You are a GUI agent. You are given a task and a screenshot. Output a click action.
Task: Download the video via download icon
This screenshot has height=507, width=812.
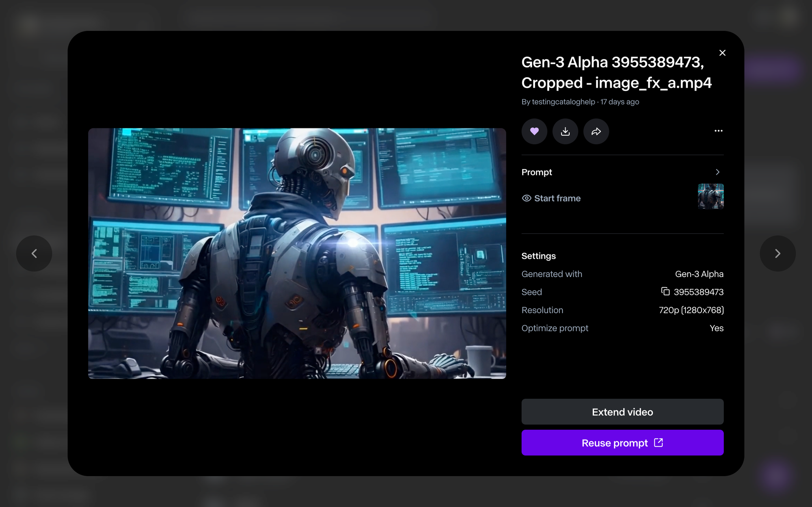point(565,131)
